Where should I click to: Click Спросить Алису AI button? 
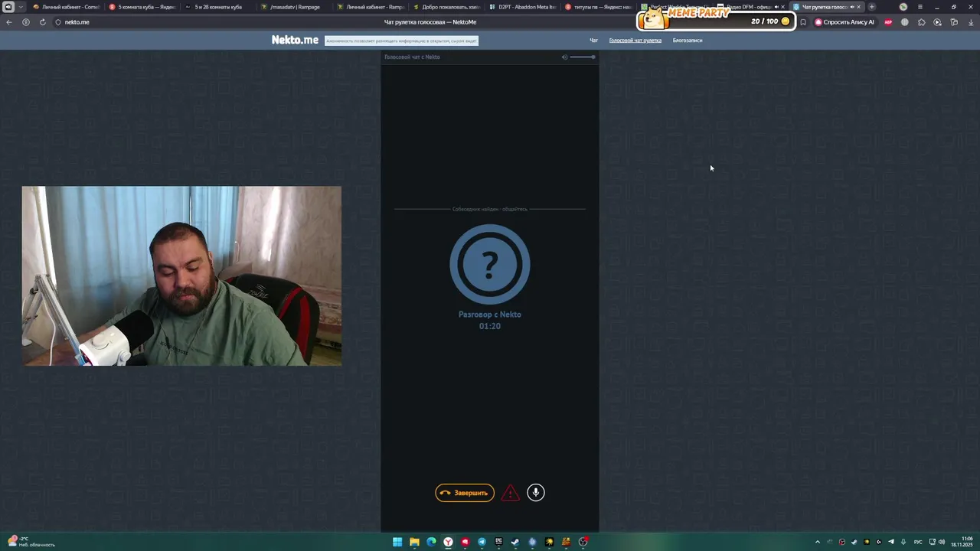coord(844,22)
